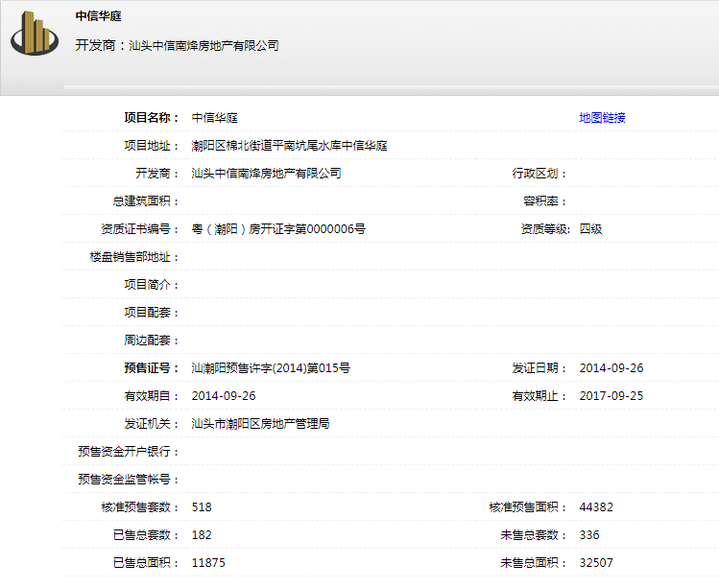Click the project address 潮阳区棉北街道平南坑尾水库中信华庭

click(x=289, y=146)
